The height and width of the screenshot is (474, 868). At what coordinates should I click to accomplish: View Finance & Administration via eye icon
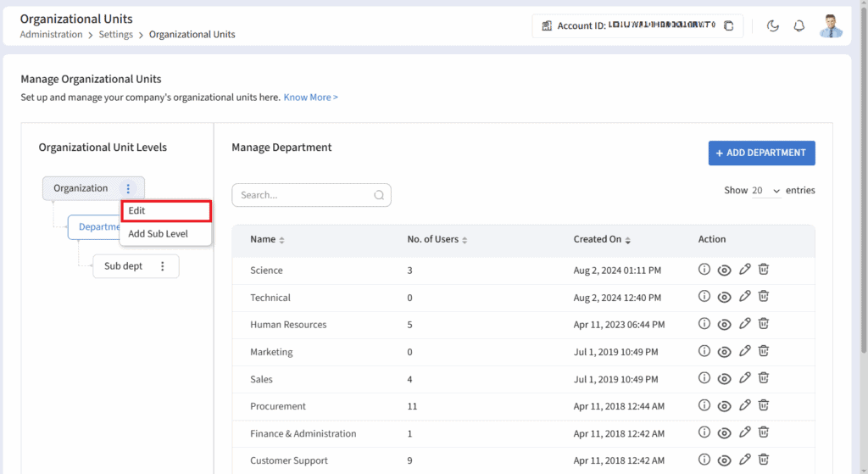[x=724, y=433]
